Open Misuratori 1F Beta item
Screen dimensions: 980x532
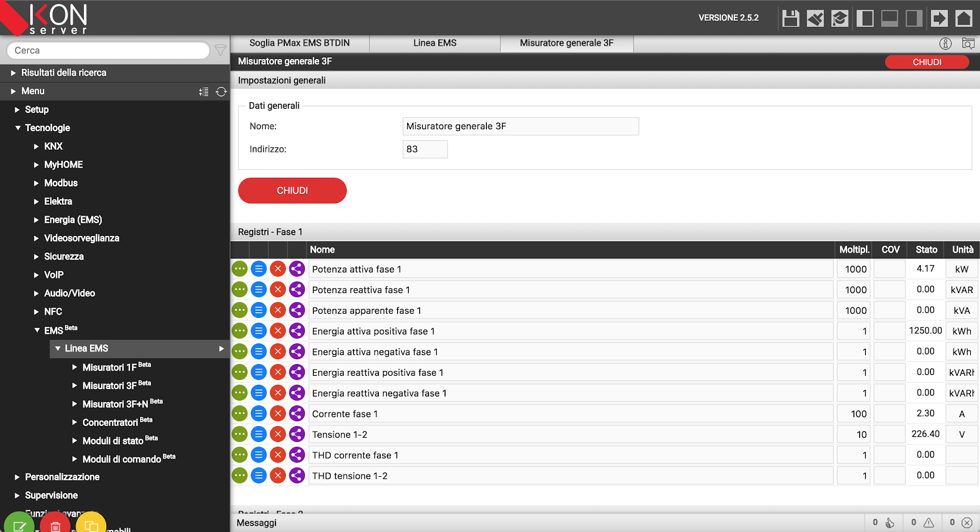[116, 367]
